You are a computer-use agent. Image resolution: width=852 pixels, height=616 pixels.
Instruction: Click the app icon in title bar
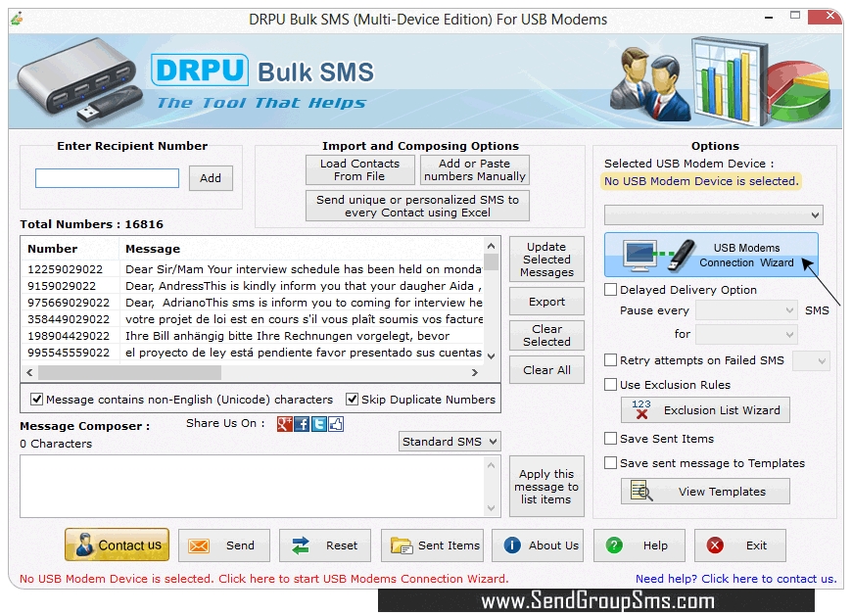tap(17, 19)
